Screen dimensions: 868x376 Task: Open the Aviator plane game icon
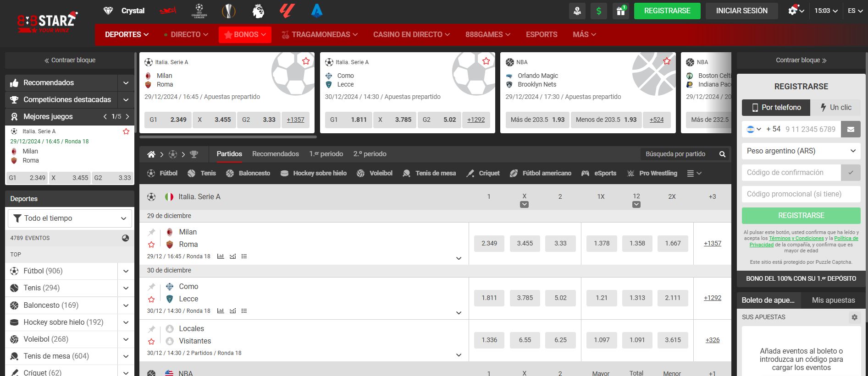pos(168,11)
